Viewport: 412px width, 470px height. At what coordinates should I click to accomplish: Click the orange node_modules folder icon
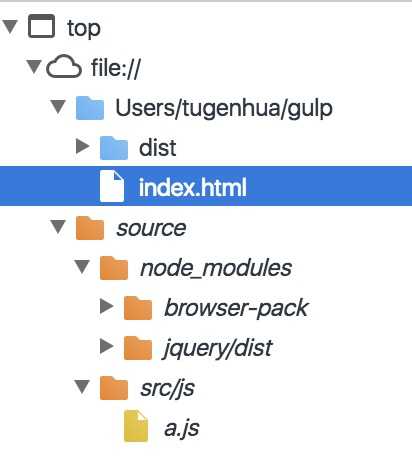114,268
